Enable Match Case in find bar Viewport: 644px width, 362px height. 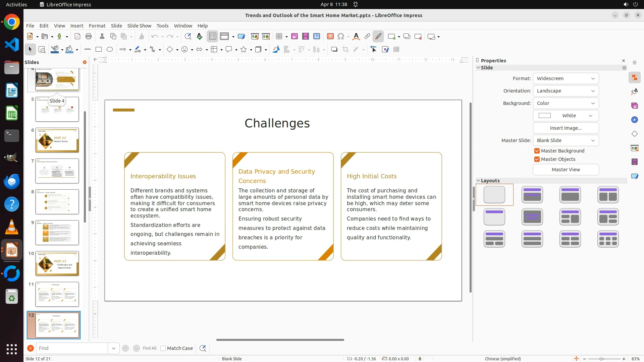point(163,348)
